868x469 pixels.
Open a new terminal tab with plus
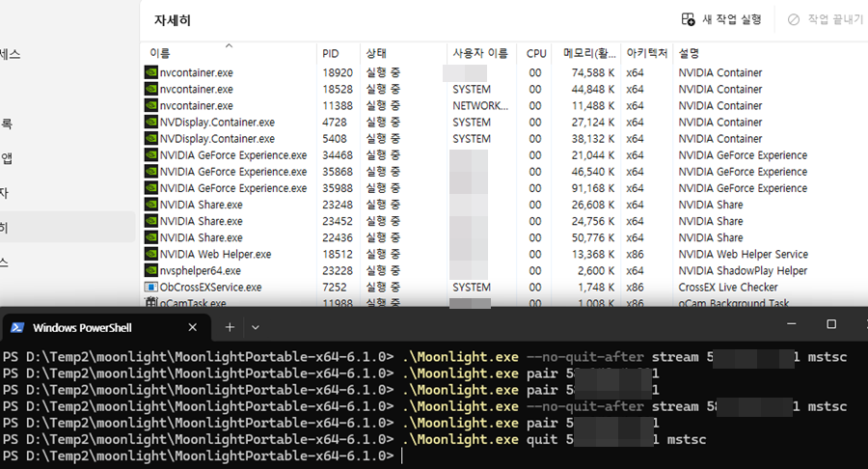(x=230, y=327)
